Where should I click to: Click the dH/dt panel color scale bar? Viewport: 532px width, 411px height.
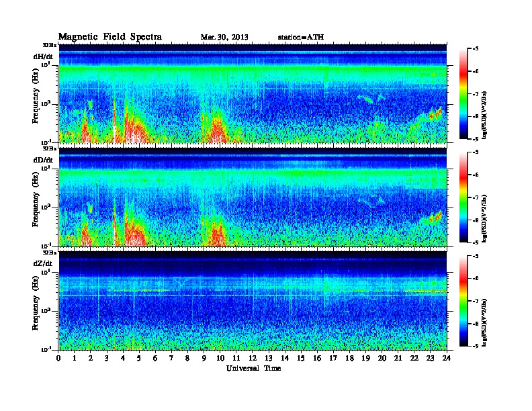click(463, 94)
